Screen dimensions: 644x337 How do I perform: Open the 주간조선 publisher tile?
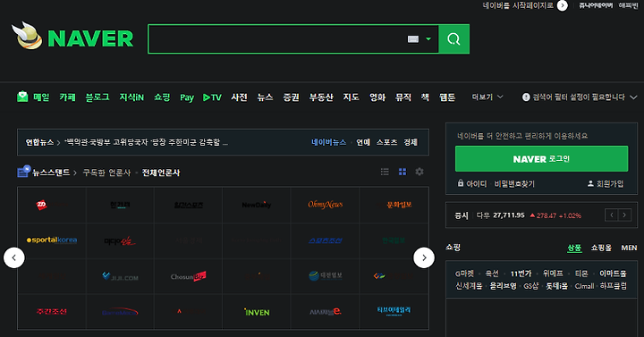(52, 312)
